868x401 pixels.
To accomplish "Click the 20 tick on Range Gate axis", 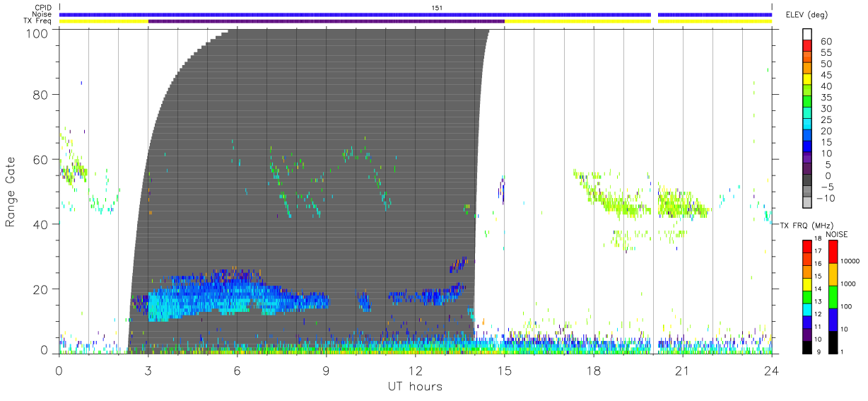I will (42, 289).
